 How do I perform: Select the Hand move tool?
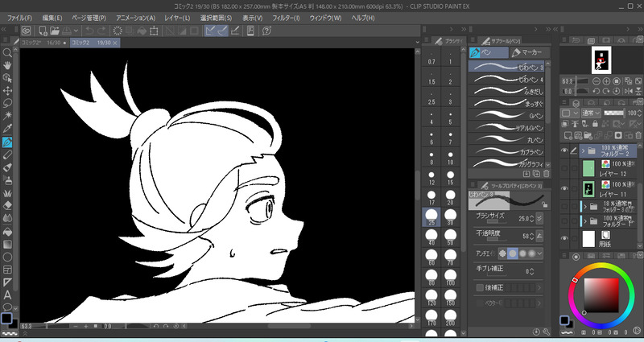7,66
